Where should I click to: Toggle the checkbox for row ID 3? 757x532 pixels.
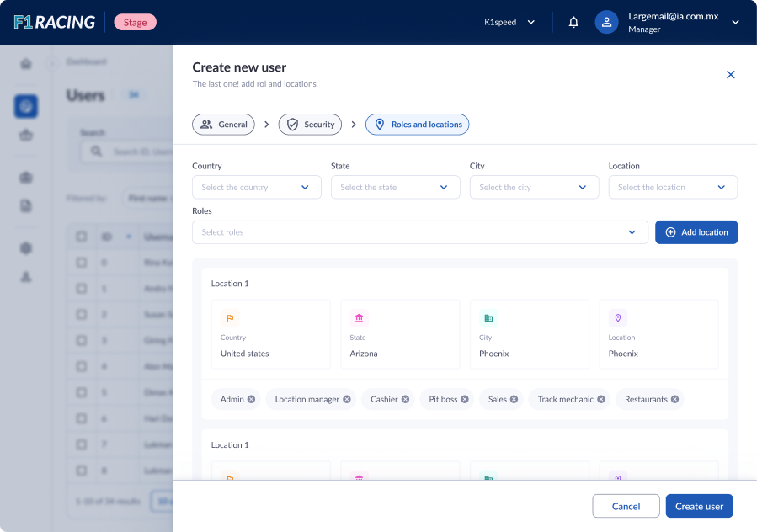coord(82,340)
